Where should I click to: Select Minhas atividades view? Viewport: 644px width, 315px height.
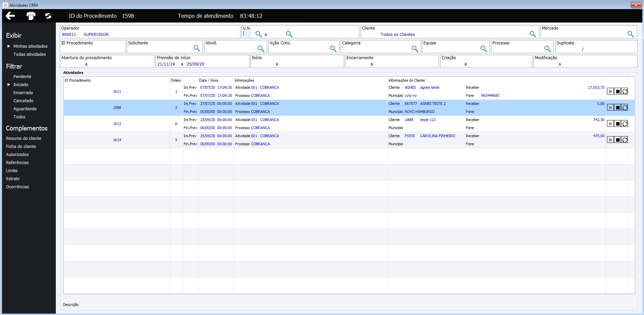(x=30, y=46)
